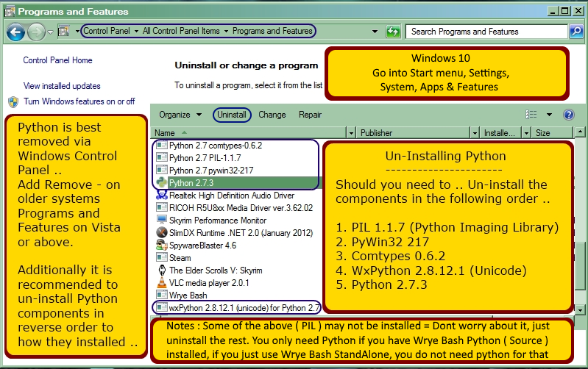
Task: Click the Skyrim Performance Monitor icon
Action: (162, 221)
